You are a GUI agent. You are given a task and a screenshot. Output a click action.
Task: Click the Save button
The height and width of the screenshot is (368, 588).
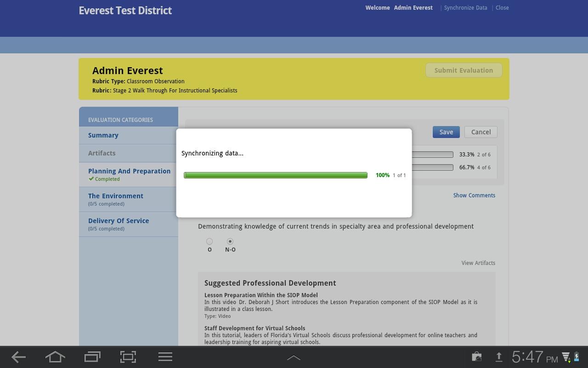coord(446,132)
